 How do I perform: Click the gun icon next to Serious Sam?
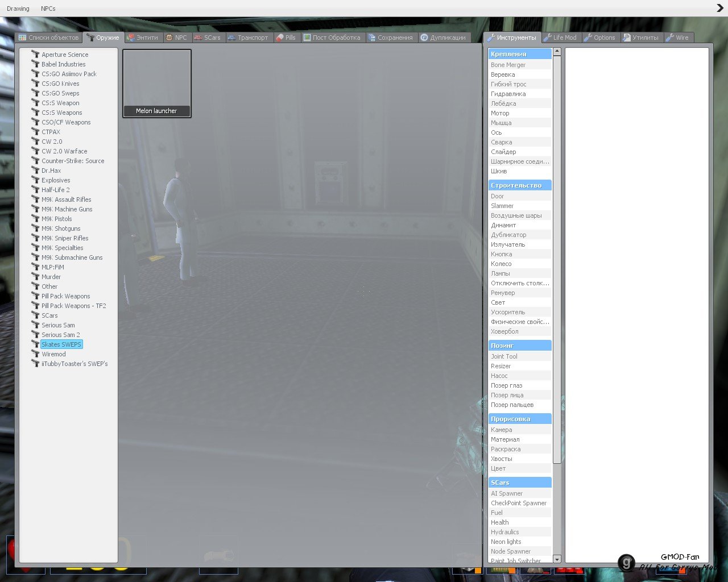35,325
